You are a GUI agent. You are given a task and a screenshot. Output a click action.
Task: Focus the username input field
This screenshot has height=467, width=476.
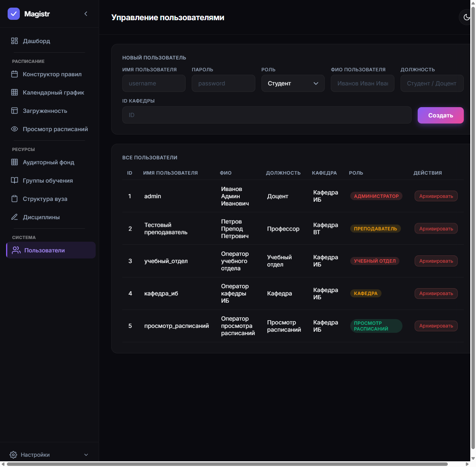click(x=154, y=83)
